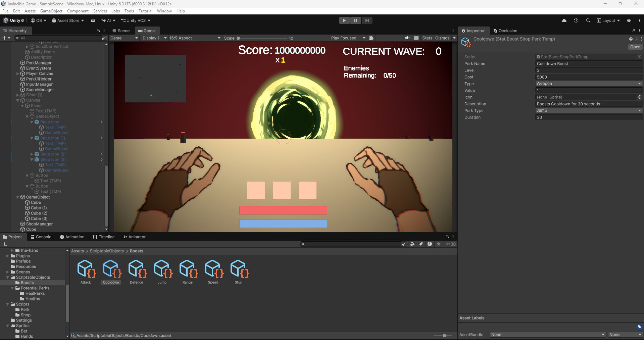This screenshot has width=644, height=340.
Task: Lock the Hierarchy panel
Action: coord(98,31)
